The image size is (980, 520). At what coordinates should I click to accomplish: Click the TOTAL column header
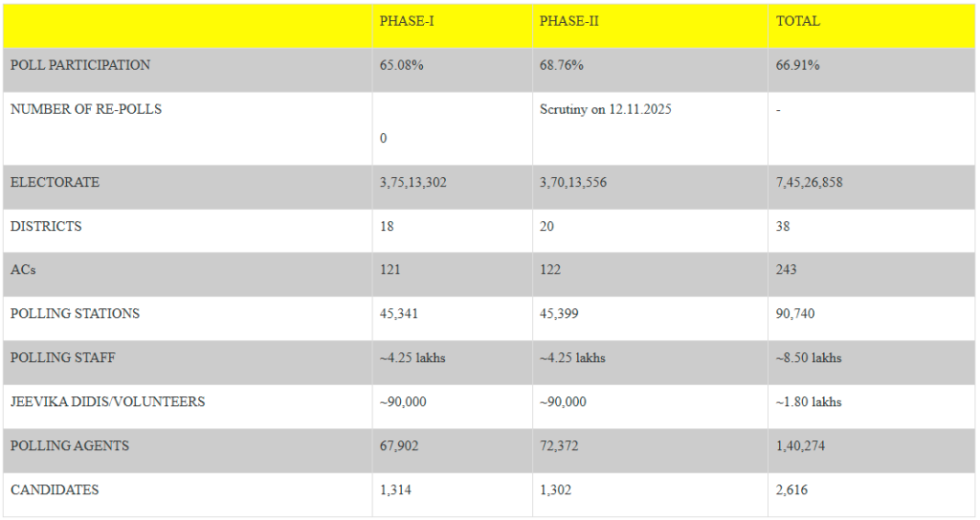(x=797, y=21)
